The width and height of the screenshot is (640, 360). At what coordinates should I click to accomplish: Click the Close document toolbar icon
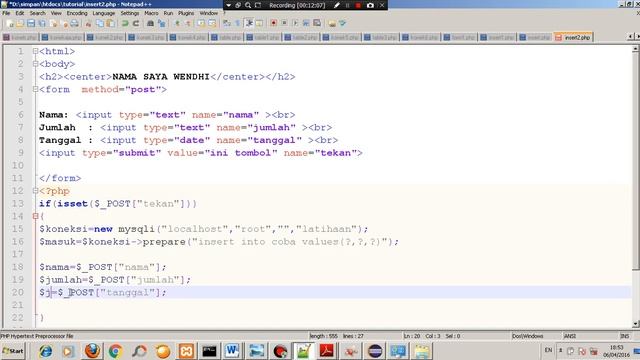point(53,23)
